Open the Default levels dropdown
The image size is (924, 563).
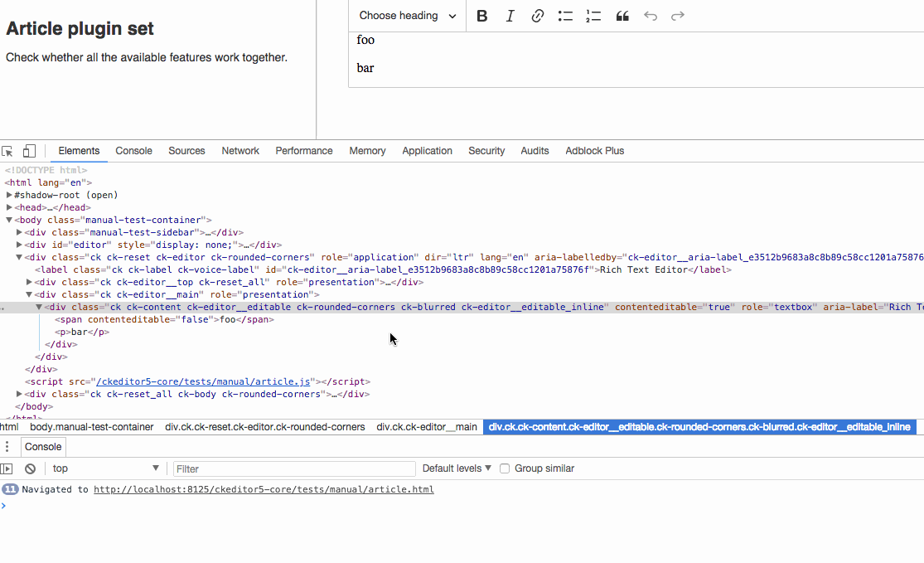pyautogui.click(x=455, y=468)
